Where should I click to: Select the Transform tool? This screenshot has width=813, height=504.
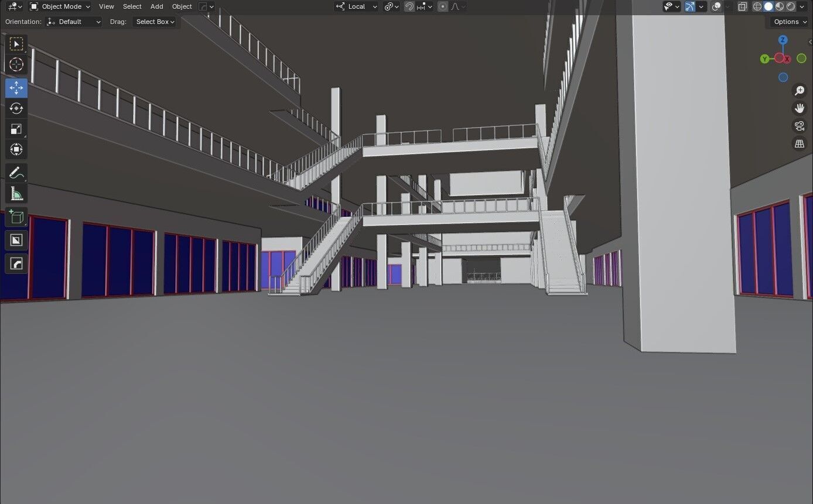pos(16,149)
